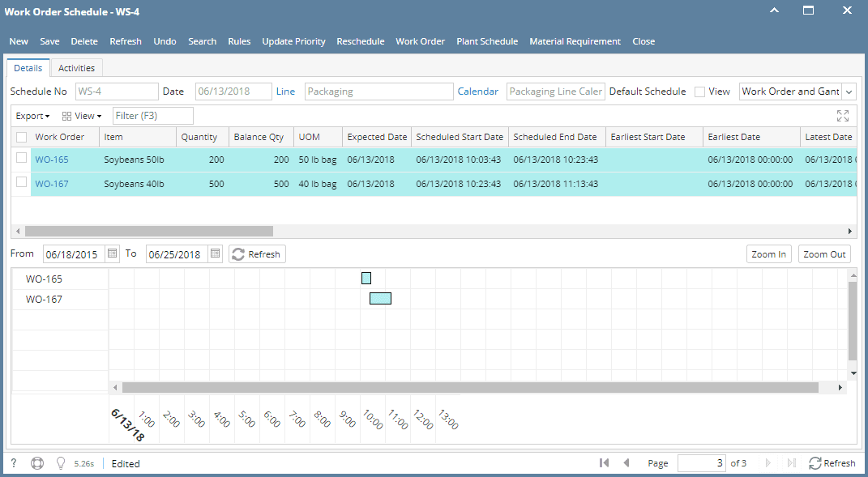Click the Zoom In button
Viewport: 868px width, 477px height.
pos(769,254)
